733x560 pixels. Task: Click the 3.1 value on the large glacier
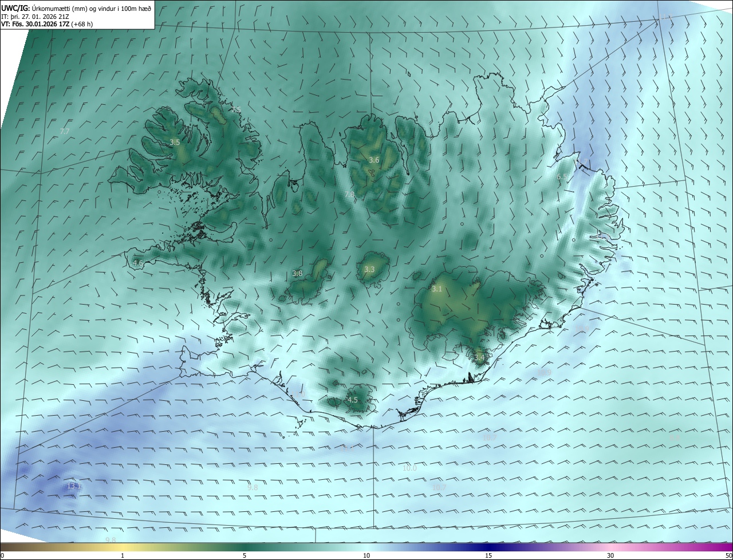[437, 289]
